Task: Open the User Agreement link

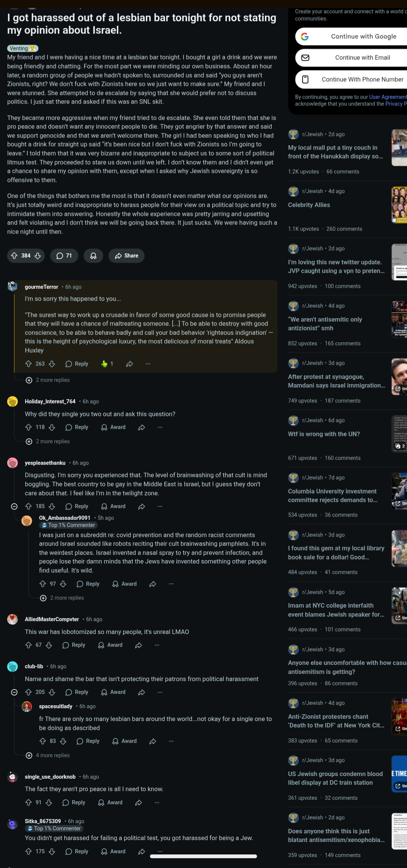Action: (388, 97)
